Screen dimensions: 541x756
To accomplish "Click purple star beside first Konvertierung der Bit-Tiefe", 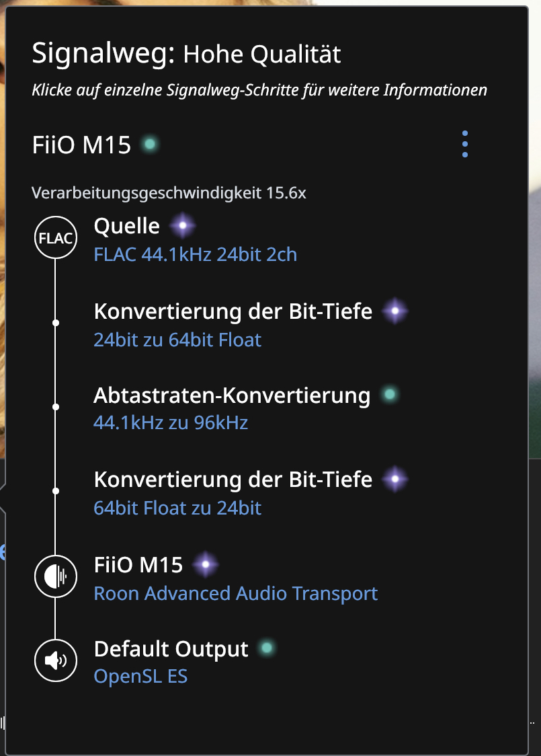I will click(395, 311).
